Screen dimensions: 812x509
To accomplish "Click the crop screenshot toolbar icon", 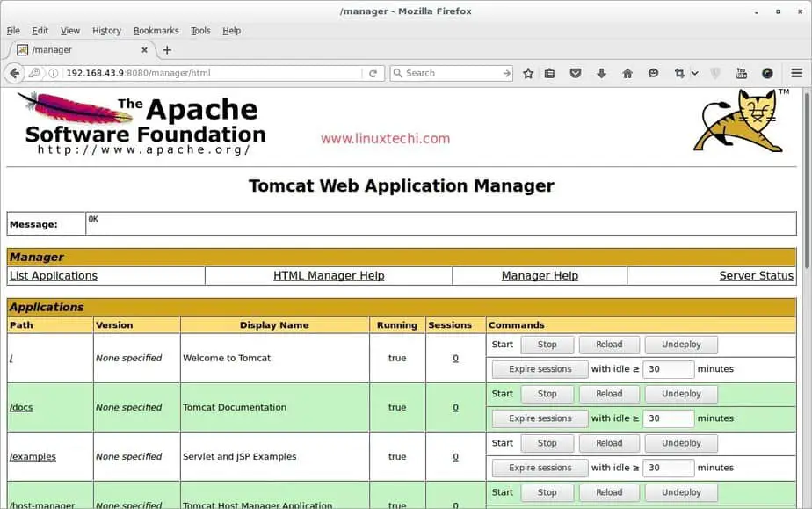I will click(x=679, y=73).
